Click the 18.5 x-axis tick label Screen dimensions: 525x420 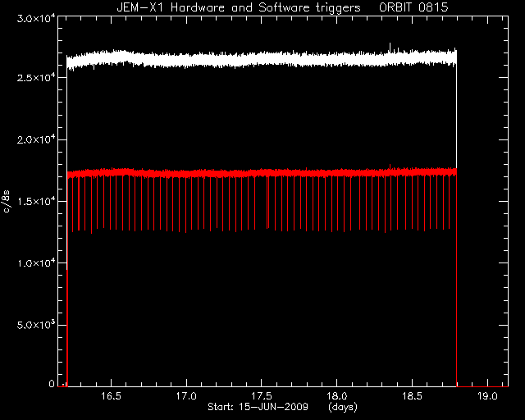pos(412,396)
